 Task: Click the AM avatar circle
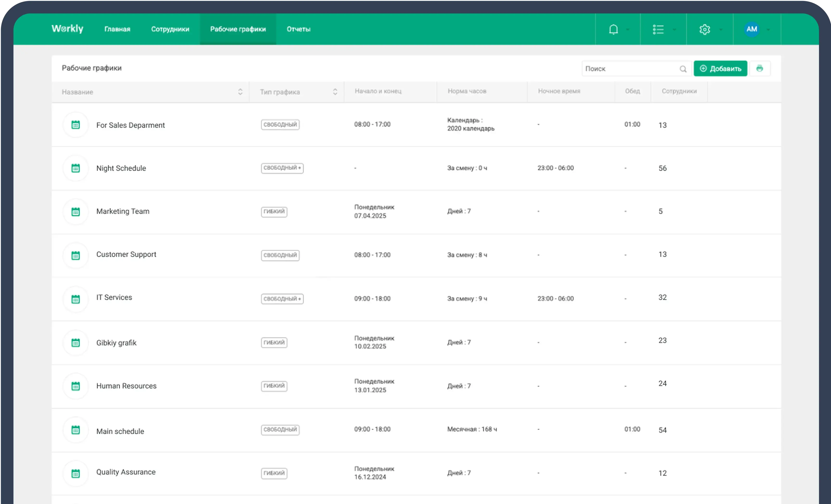752,29
